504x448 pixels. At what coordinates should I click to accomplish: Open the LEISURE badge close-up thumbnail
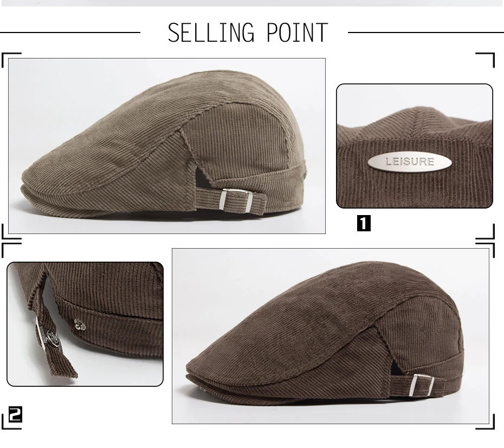pos(415,146)
